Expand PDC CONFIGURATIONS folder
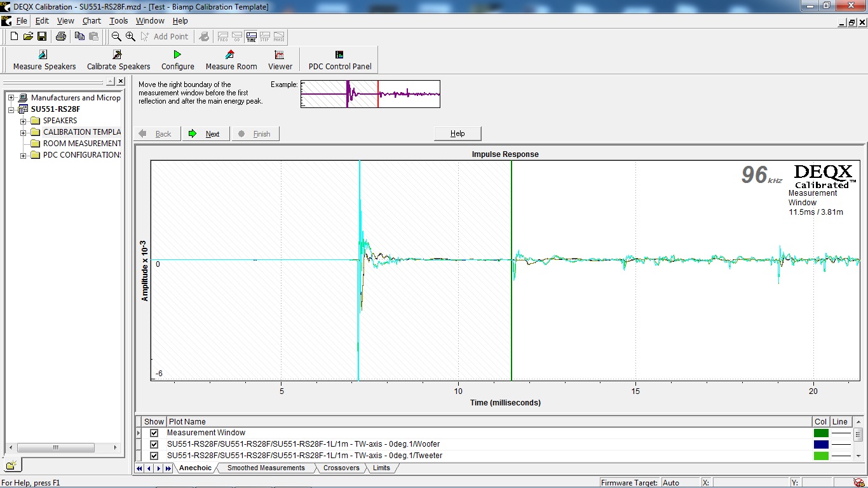 [x=23, y=155]
